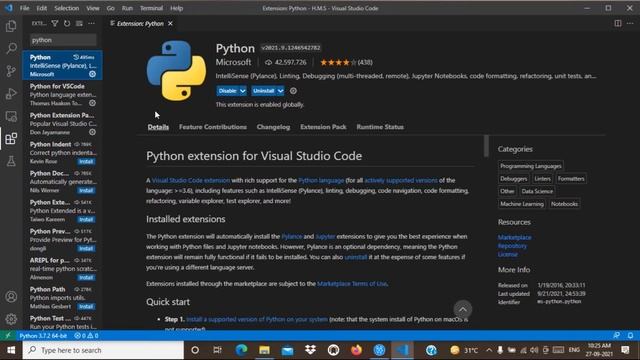Open manage gear for Python extension row

(93, 74)
